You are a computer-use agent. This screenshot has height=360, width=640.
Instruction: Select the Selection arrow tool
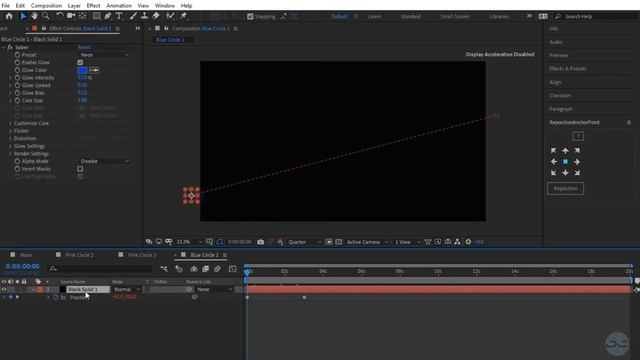(x=23, y=16)
